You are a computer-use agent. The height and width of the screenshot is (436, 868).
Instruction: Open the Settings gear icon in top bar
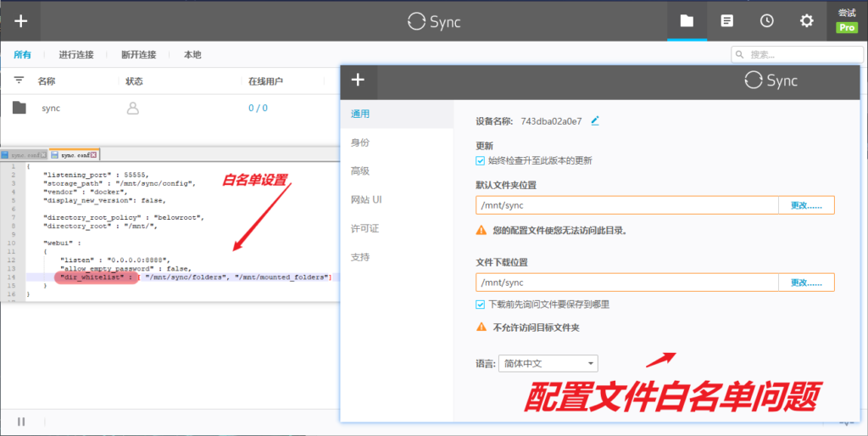tap(807, 21)
